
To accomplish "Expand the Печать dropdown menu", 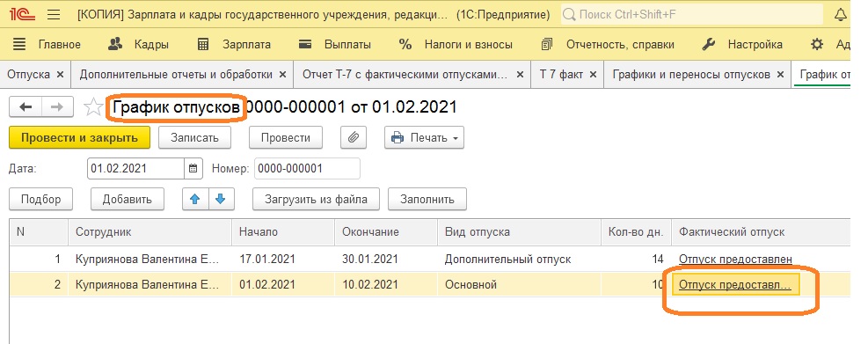I will 424,138.
